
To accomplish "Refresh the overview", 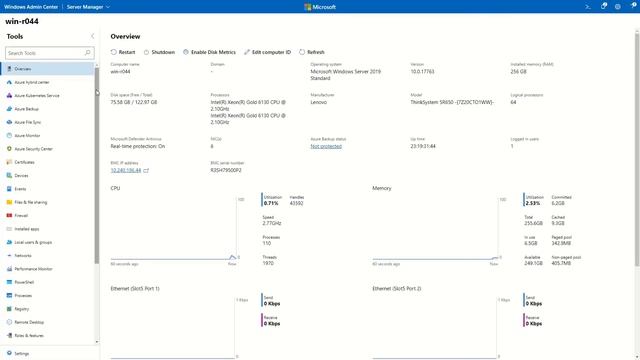I will coord(312,52).
